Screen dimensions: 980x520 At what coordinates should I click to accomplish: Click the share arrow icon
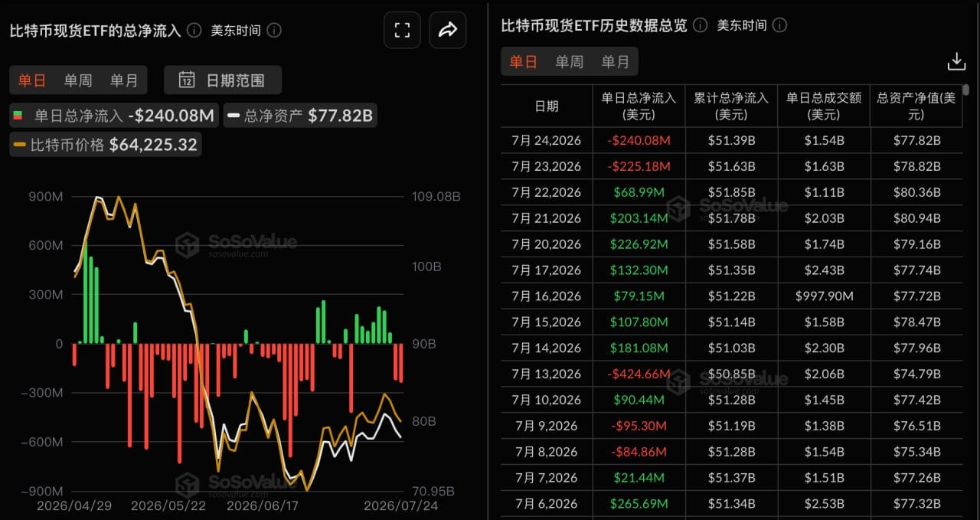[x=448, y=30]
